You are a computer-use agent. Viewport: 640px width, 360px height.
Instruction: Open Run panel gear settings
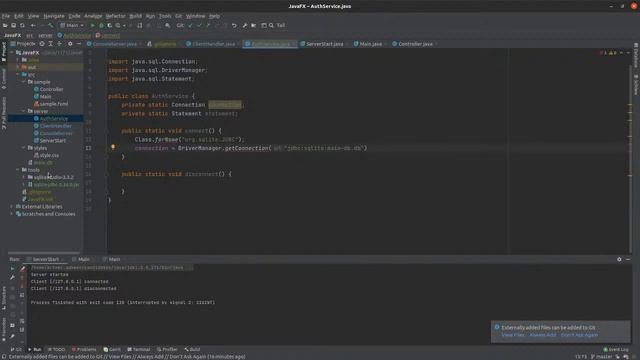619,259
